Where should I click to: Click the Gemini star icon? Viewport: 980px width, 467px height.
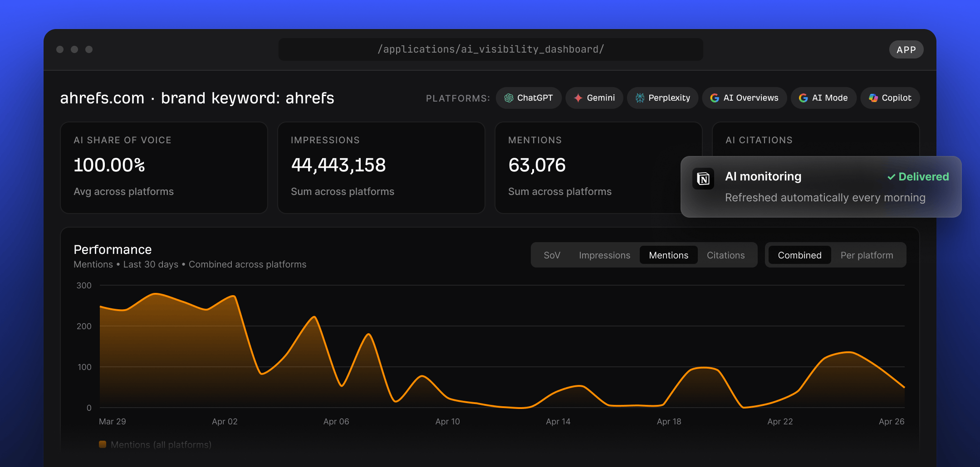(x=578, y=98)
